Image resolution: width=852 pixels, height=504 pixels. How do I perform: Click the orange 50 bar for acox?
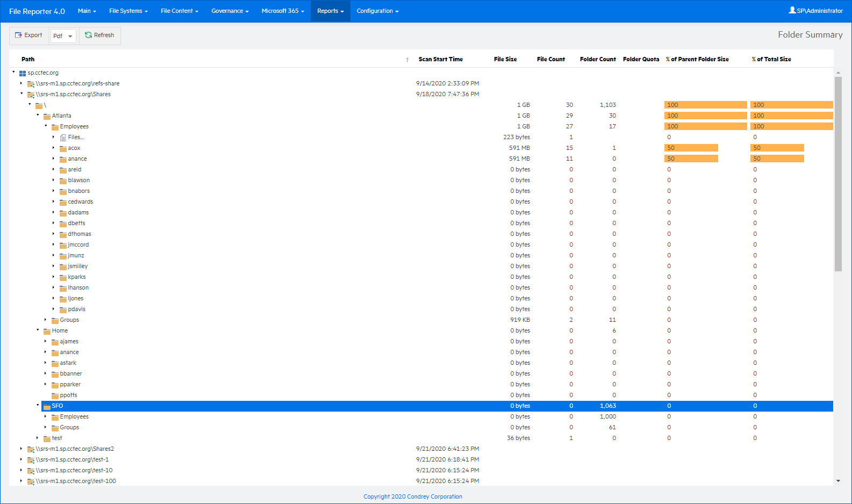pyautogui.click(x=691, y=148)
